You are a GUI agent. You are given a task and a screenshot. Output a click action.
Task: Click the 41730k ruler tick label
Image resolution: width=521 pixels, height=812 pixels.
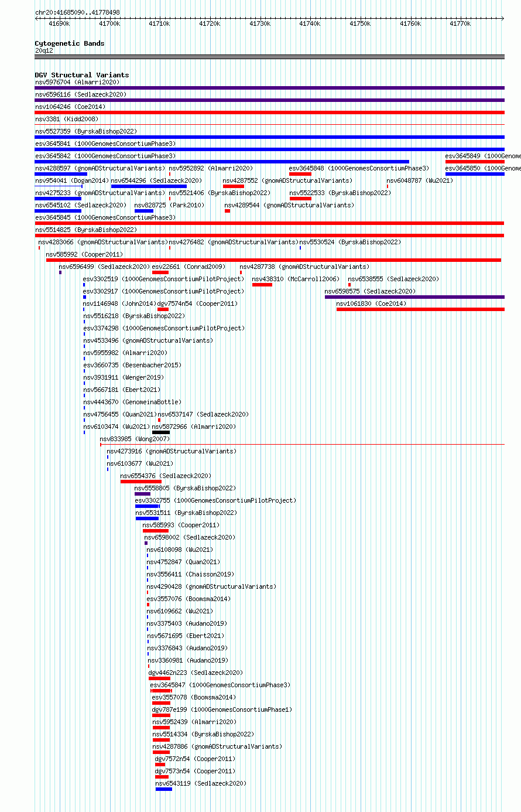point(260,23)
